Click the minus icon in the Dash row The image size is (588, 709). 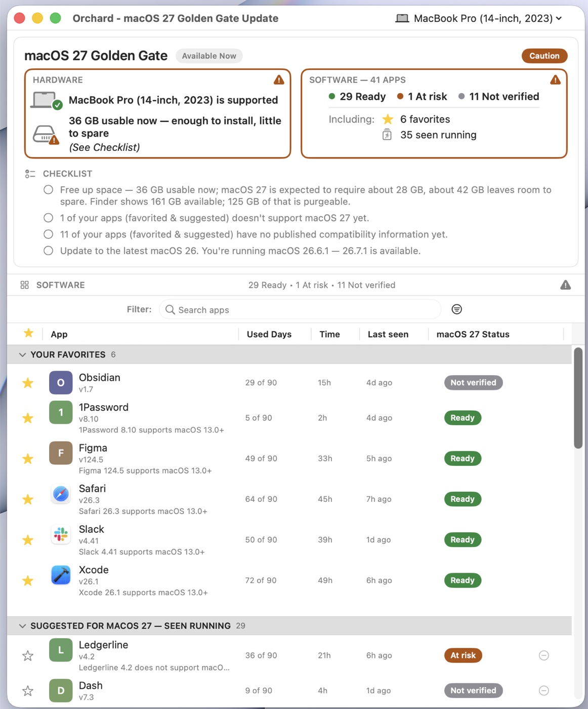pos(543,690)
